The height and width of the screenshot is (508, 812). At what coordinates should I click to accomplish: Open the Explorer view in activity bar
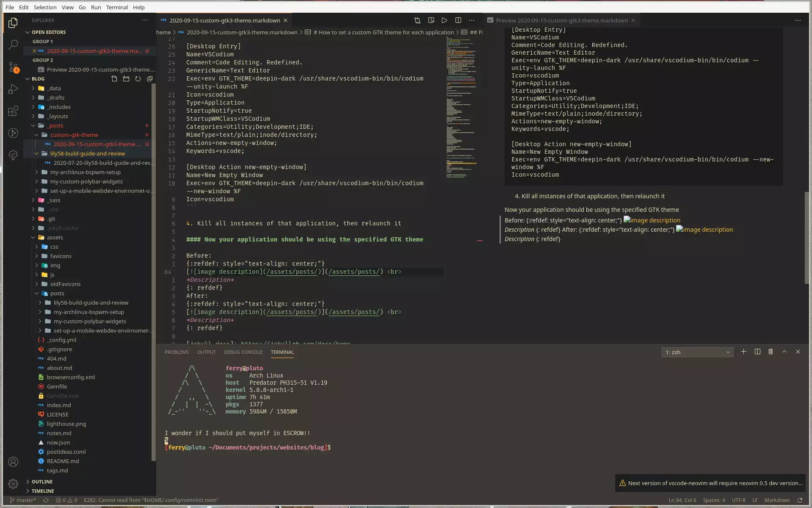[13, 22]
